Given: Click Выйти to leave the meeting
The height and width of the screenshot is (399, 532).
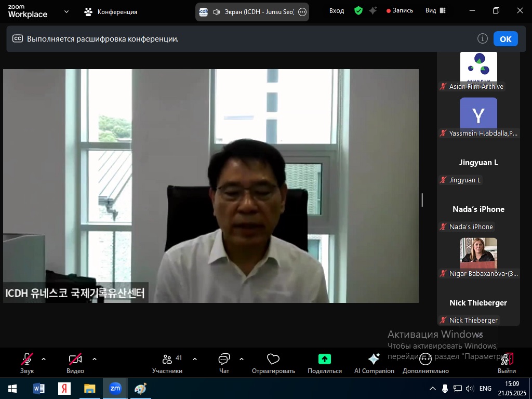Looking at the screenshot, I should [x=507, y=363].
